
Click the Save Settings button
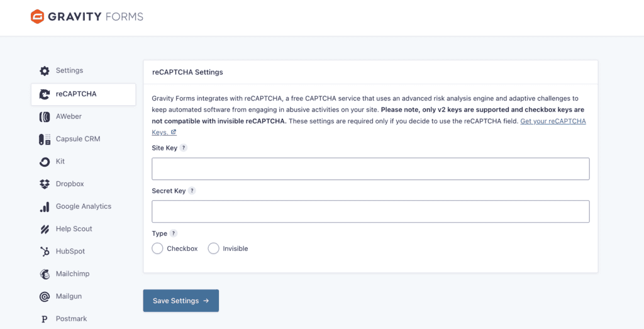click(180, 301)
